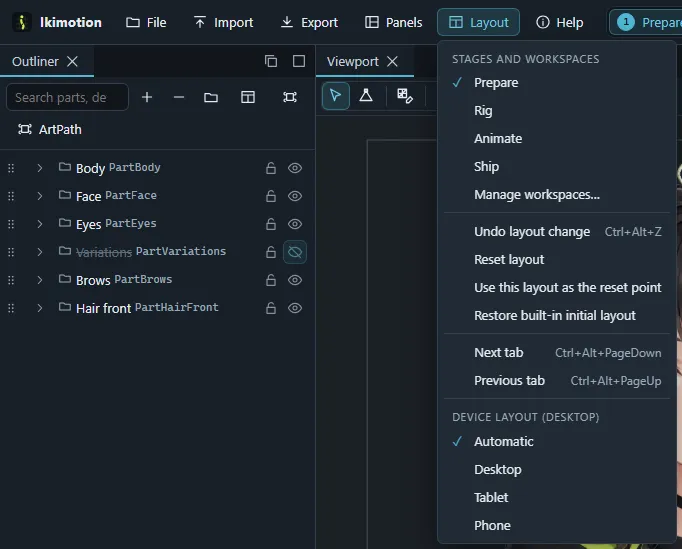This screenshot has width=682, height=549.
Task: Switch to the Viewport tab
Action: tap(353, 61)
